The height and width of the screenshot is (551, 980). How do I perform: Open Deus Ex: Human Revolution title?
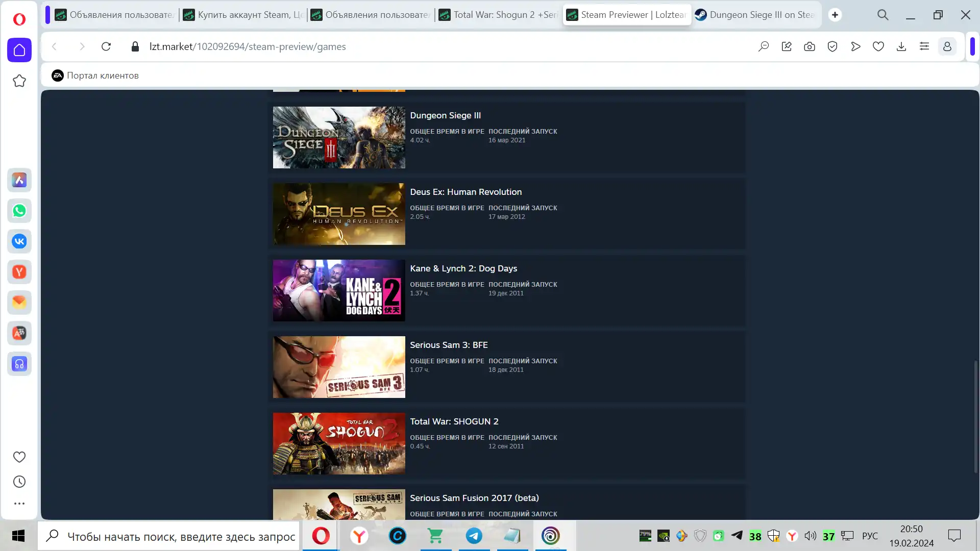pos(465,192)
